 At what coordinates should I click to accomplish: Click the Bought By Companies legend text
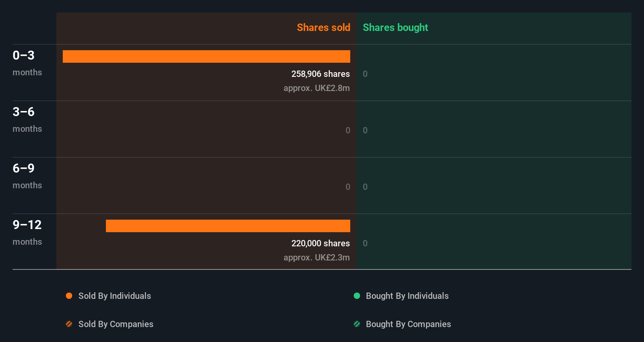click(x=408, y=324)
